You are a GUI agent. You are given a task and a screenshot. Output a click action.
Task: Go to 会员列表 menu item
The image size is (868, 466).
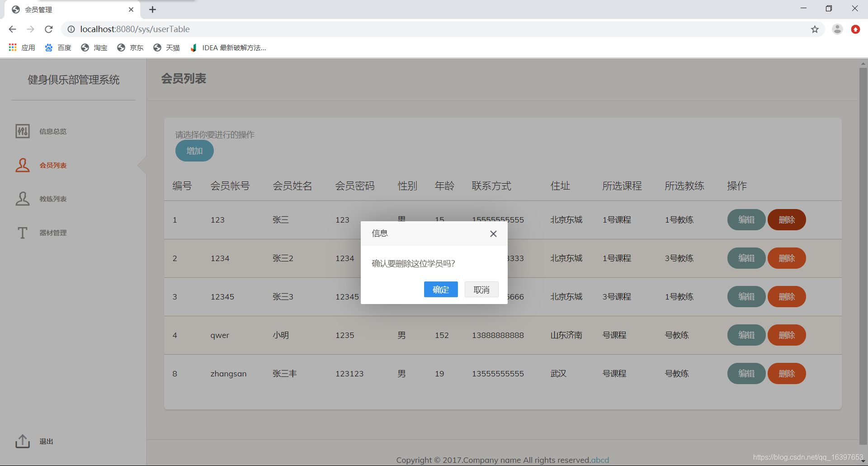53,165
